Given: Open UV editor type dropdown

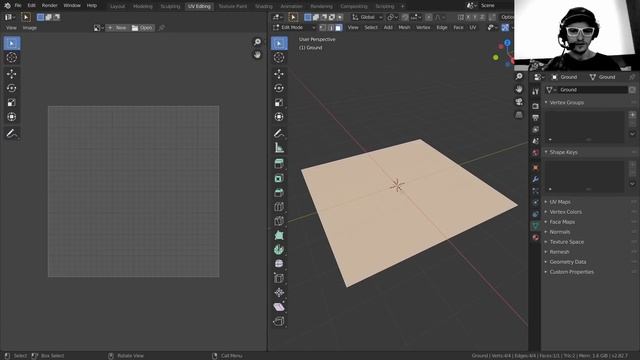Looking at the screenshot, I should [x=10, y=17].
